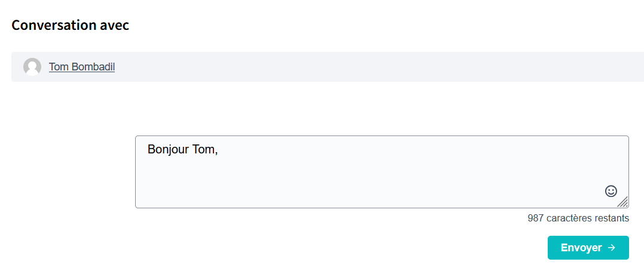This screenshot has width=644, height=268.
Task: Open Tom Bombadil's profile link
Action: click(82, 67)
